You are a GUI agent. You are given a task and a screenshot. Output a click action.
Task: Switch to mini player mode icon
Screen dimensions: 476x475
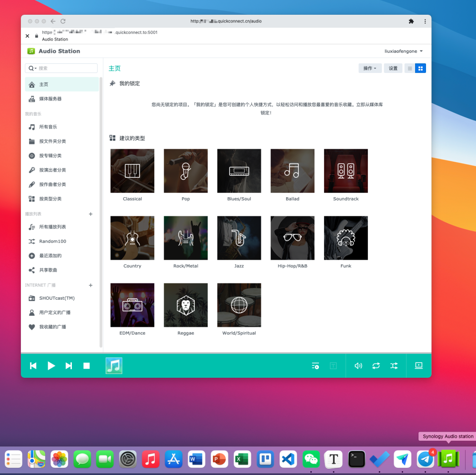coord(418,365)
